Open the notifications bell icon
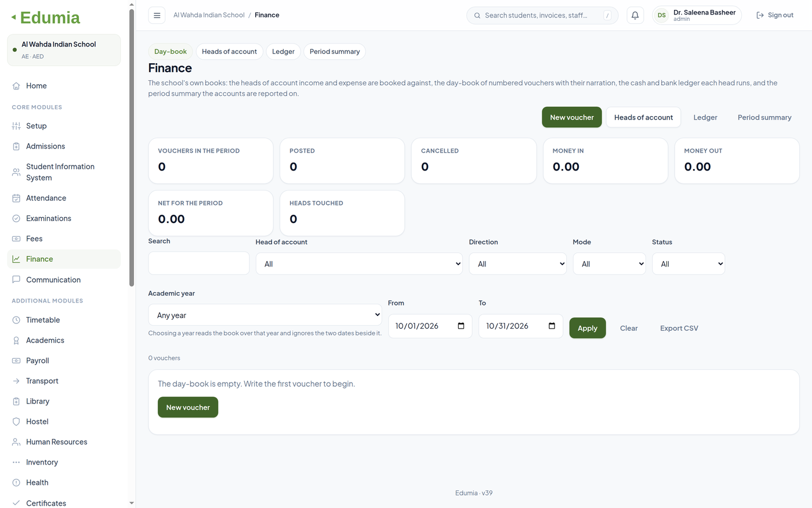Screen dimensions: 812x508 (x=635, y=16)
